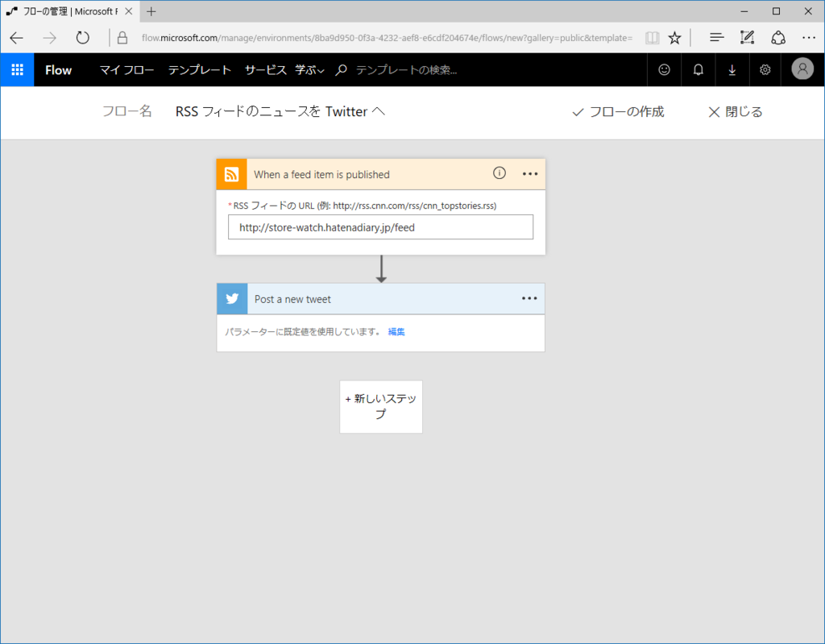Click the search magnifier icon
The height and width of the screenshot is (644, 825).
click(x=341, y=69)
